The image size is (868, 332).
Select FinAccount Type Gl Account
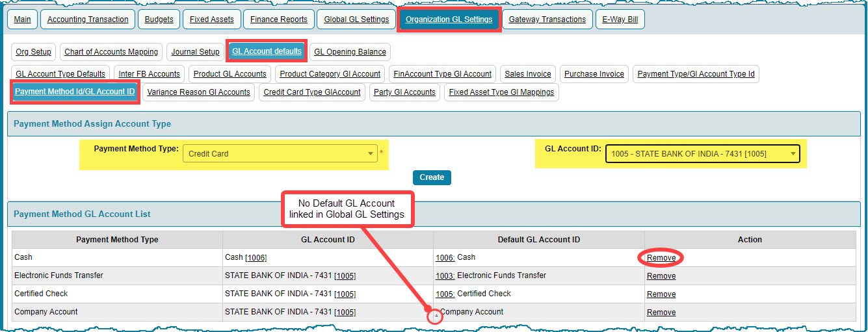[x=443, y=74]
